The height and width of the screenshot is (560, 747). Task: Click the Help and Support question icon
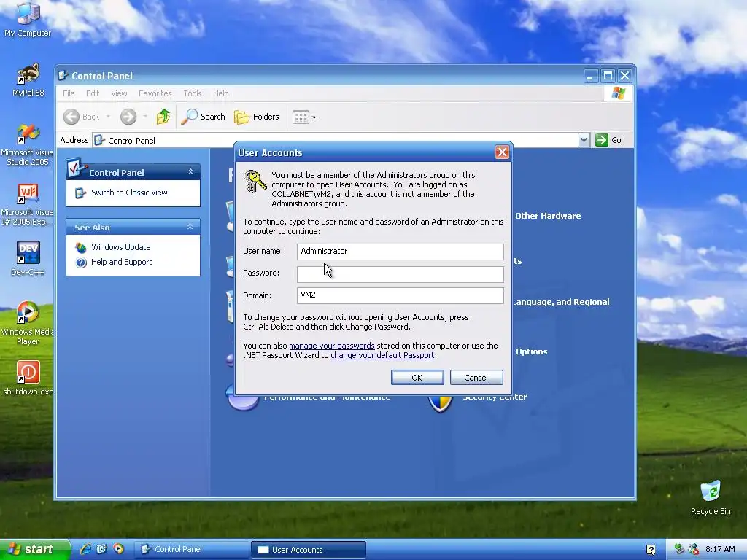[x=81, y=262]
